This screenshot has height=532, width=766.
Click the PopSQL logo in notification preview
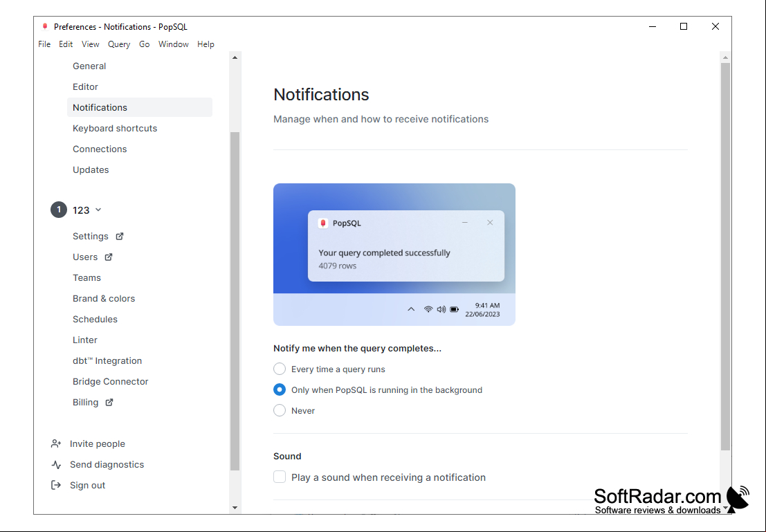tap(323, 223)
